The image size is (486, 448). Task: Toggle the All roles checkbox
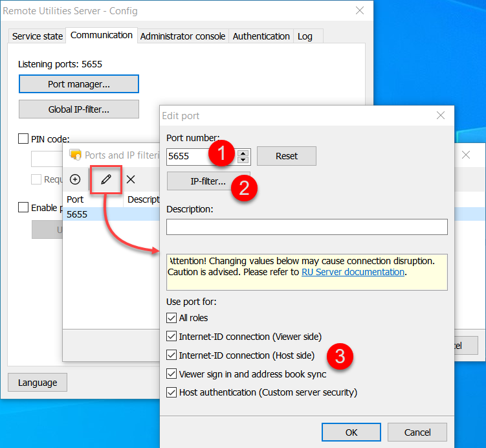pyautogui.click(x=171, y=318)
